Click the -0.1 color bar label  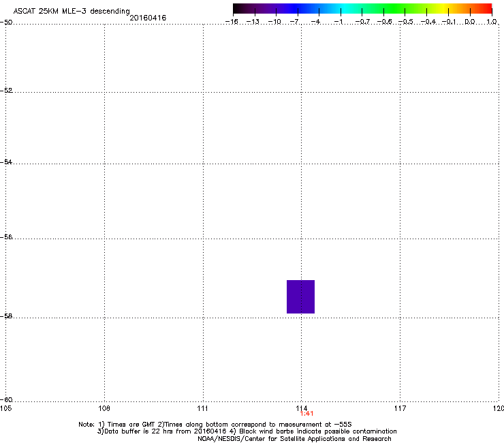click(449, 22)
